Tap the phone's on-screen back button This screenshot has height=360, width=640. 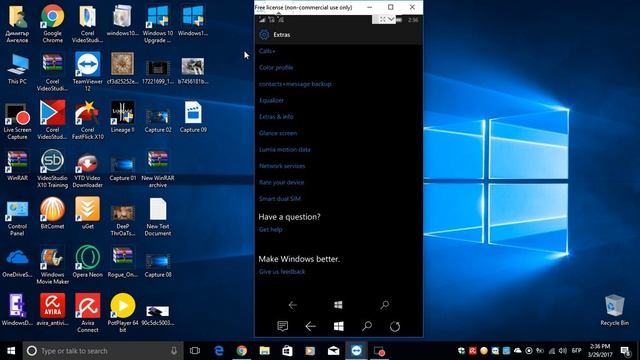[x=292, y=305]
